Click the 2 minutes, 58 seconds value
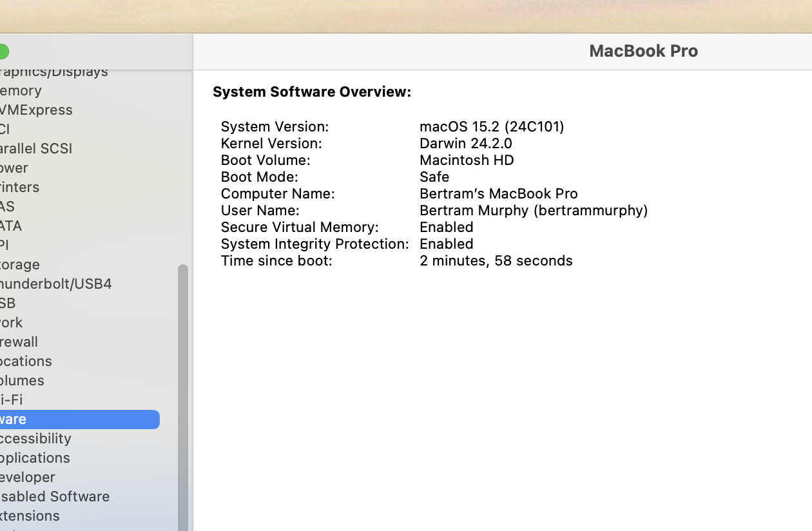 (x=496, y=260)
